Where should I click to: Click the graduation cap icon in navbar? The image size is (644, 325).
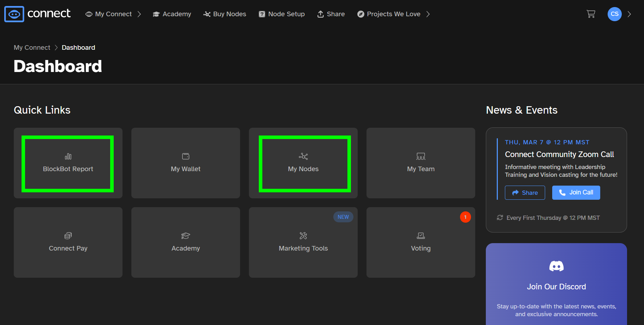(x=156, y=14)
